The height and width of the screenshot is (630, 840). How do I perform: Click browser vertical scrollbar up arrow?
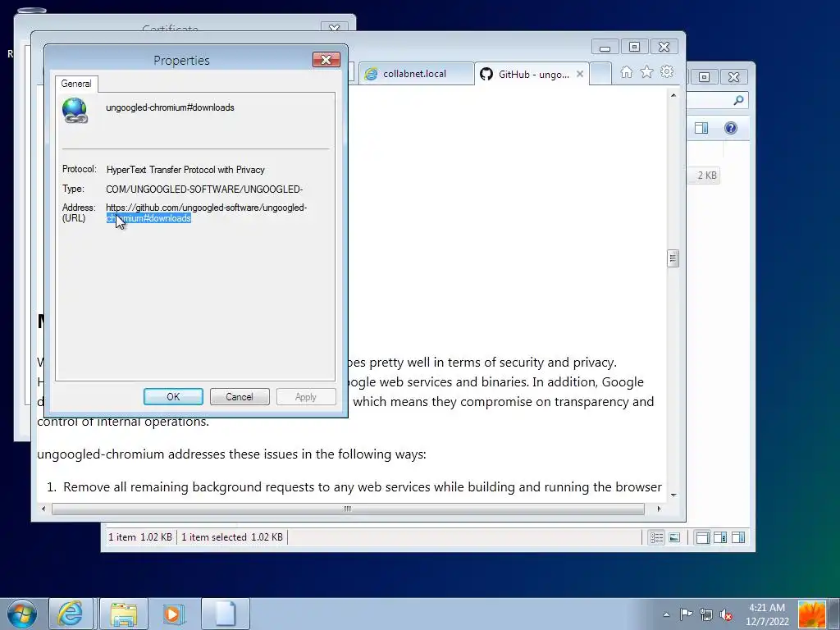pos(673,95)
